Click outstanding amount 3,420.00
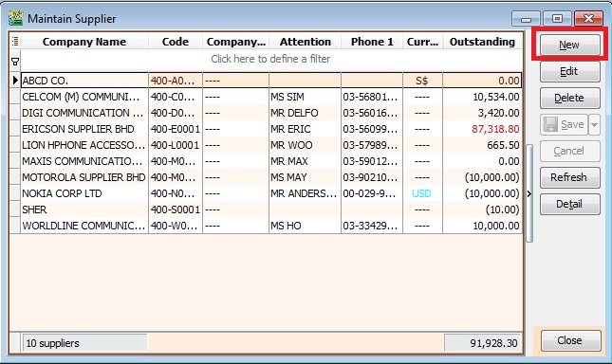The image size is (612, 364). [482, 113]
